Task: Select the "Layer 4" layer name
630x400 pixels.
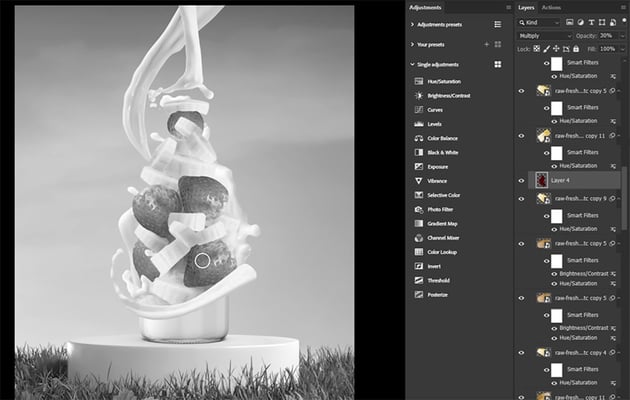Action: pos(560,180)
